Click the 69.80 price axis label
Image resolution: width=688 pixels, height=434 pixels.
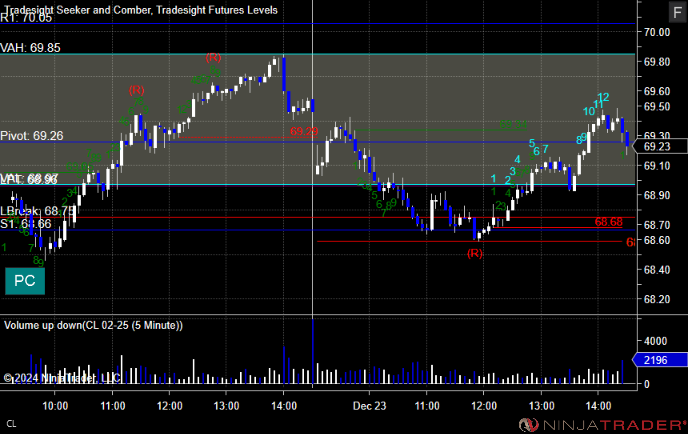click(x=657, y=62)
